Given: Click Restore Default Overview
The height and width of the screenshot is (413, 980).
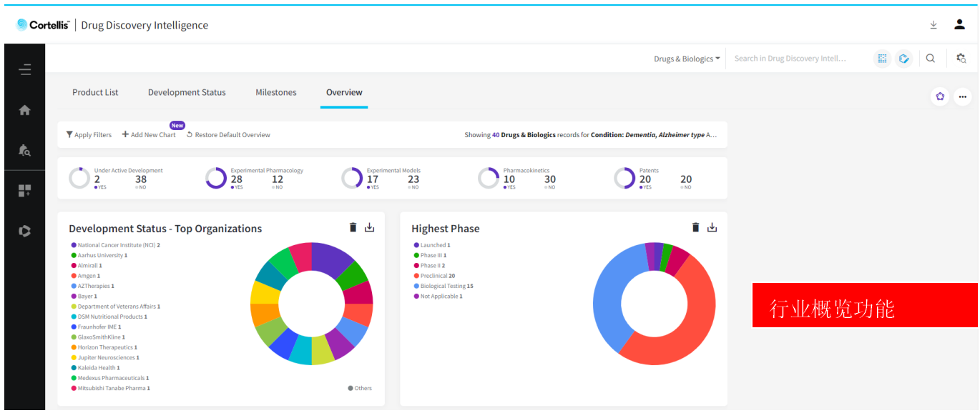Looking at the screenshot, I should (228, 134).
